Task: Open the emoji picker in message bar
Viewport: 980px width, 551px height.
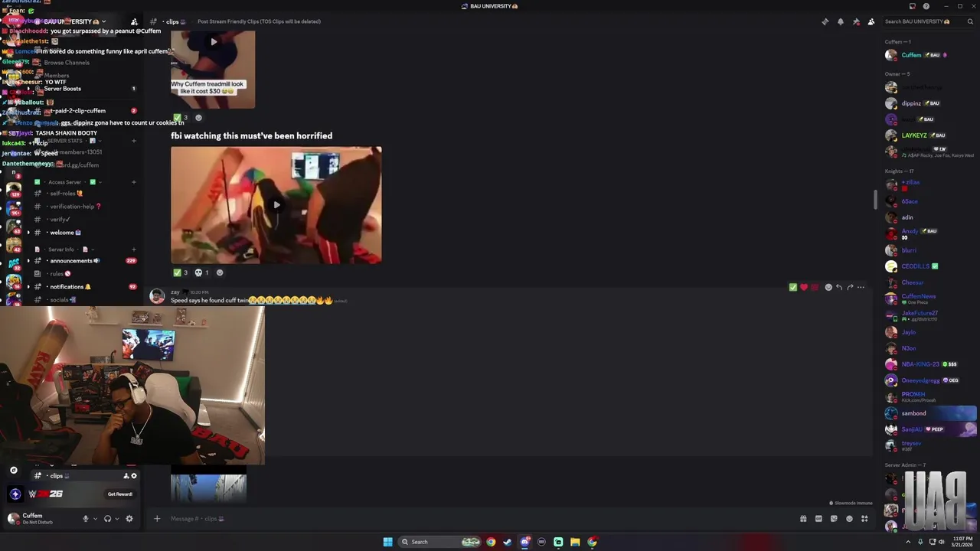Action: tap(849, 519)
